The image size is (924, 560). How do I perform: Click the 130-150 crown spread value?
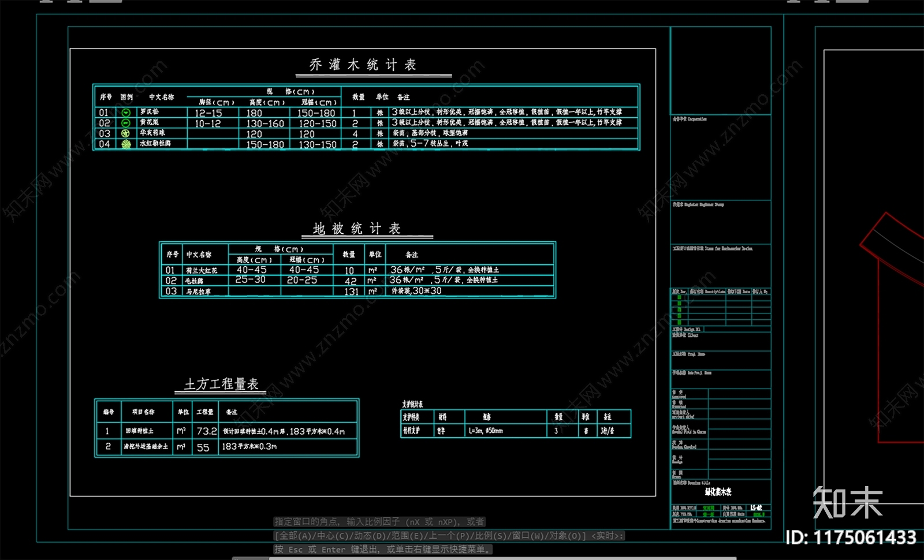point(318,144)
